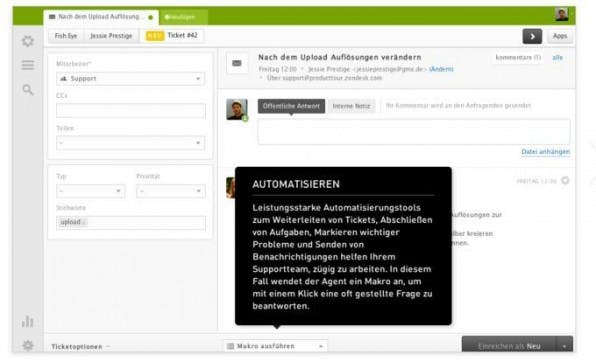Show the Kommentare filter

(x=518, y=58)
